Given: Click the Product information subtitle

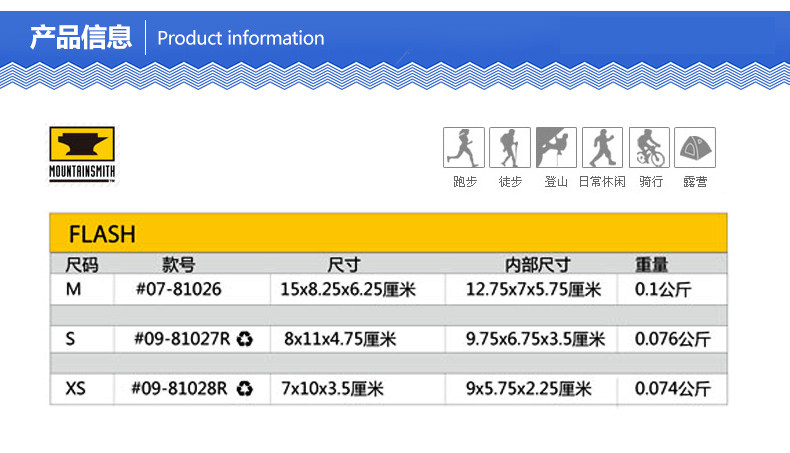Looking at the screenshot, I should click(x=241, y=38).
